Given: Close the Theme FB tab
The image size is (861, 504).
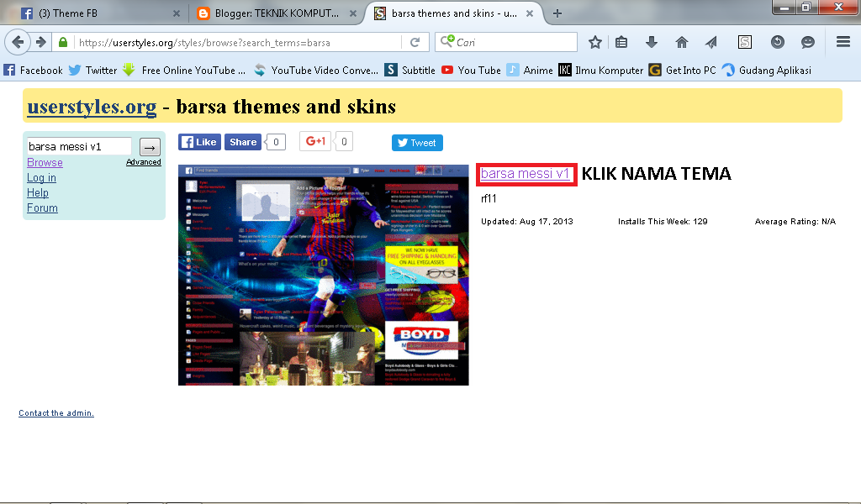Looking at the screenshot, I should coord(177,13).
